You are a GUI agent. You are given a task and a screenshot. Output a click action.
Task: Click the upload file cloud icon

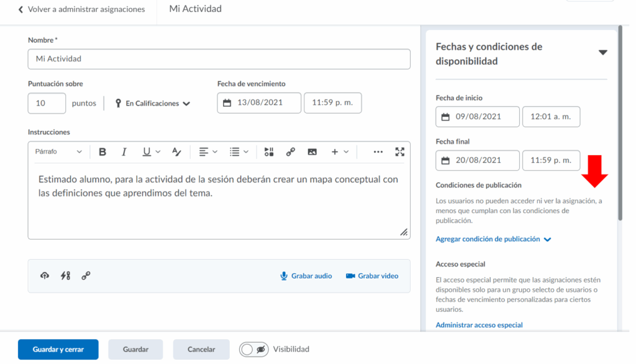click(x=45, y=276)
